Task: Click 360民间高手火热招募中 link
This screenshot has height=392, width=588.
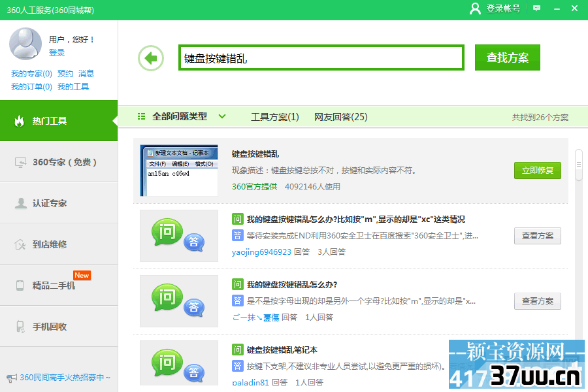Action: click(x=65, y=378)
